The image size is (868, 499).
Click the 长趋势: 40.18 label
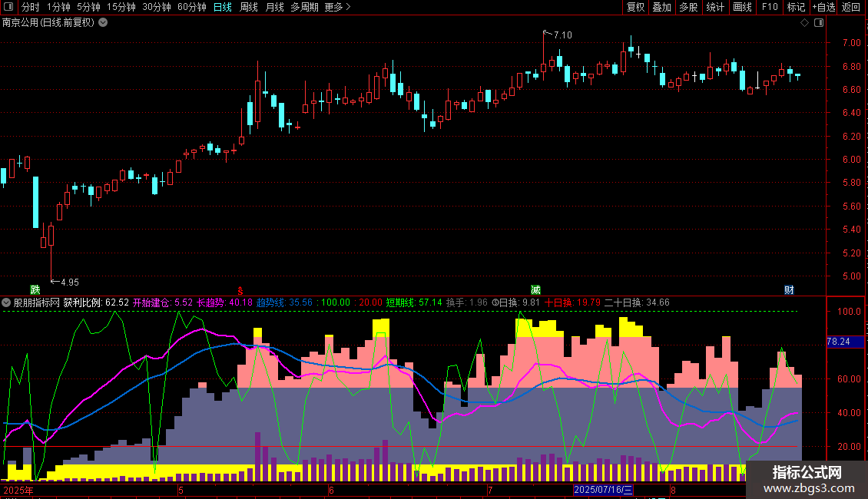point(225,302)
